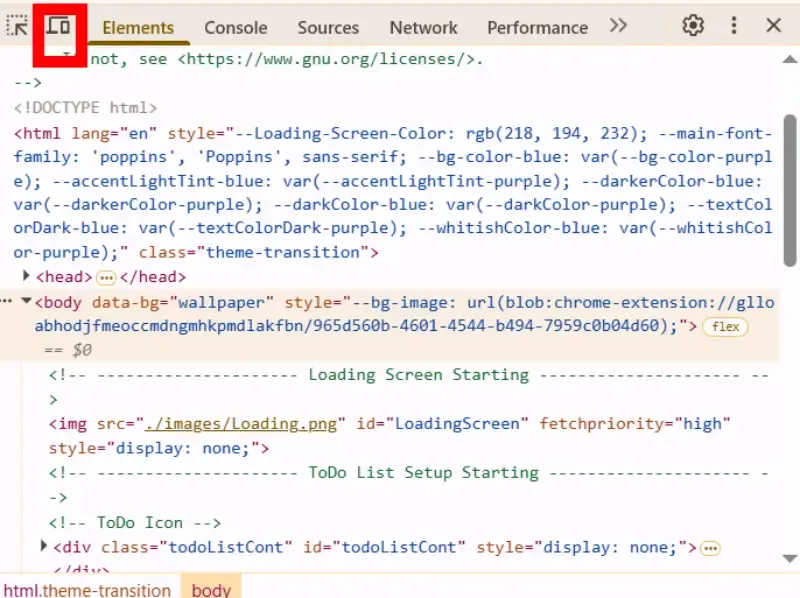Select body in the breadcrumb bar

click(x=211, y=589)
